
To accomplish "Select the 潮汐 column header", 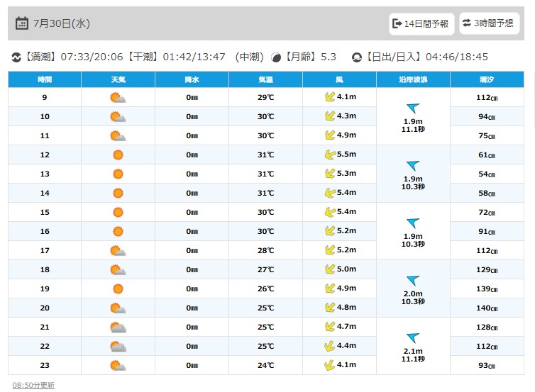I will pos(487,79).
